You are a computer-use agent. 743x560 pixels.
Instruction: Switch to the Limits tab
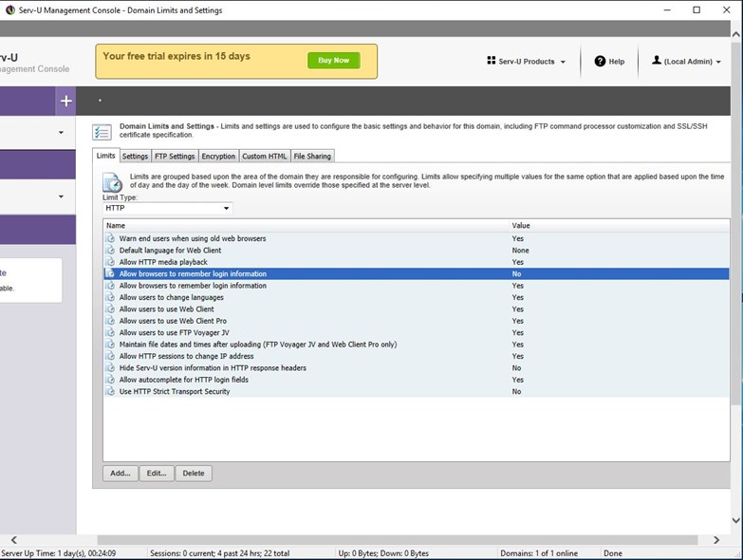pyautogui.click(x=105, y=156)
